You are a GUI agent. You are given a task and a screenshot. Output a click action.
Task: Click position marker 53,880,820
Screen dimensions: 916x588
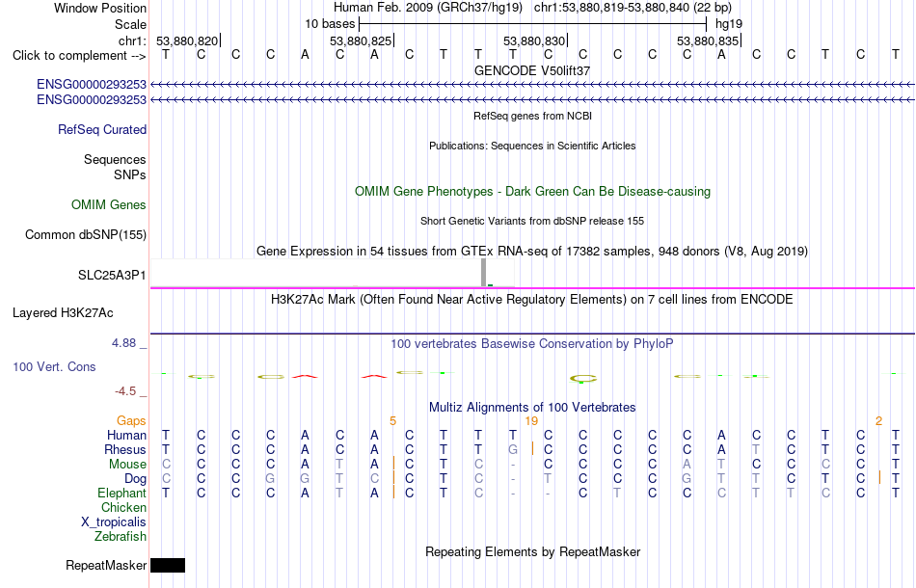pyautogui.click(x=187, y=40)
